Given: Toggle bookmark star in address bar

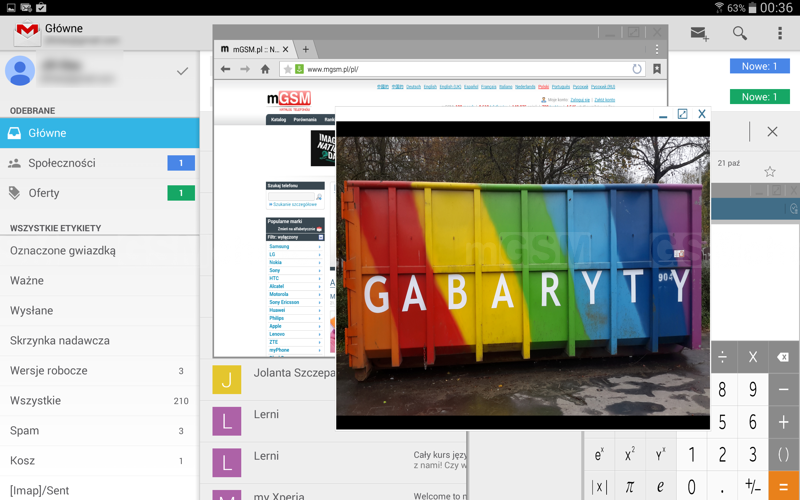Looking at the screenshot, I should 288,69.
